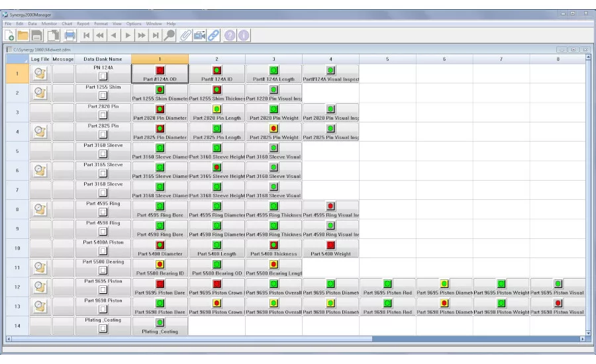
Task: Open the Report menu
Action: point(83,24)
